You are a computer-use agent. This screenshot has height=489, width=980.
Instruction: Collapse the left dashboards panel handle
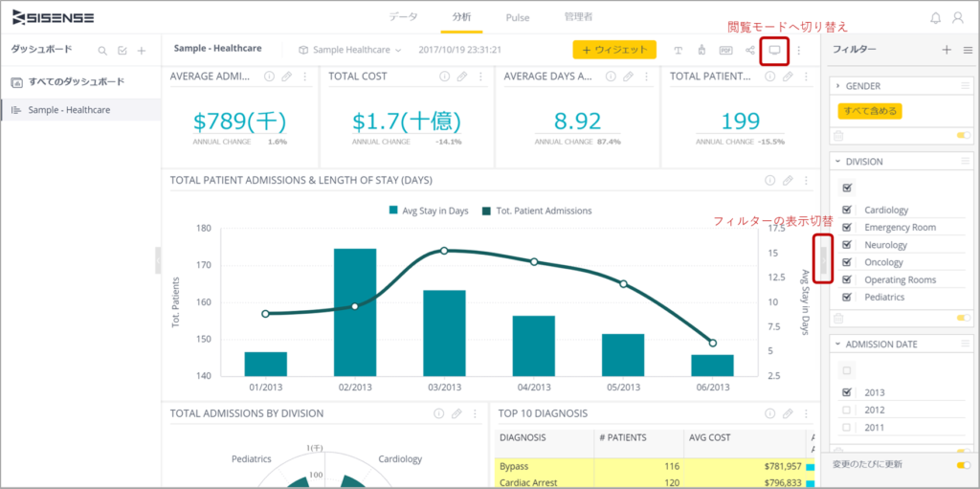pyautogui.click(x=158, y=260)
